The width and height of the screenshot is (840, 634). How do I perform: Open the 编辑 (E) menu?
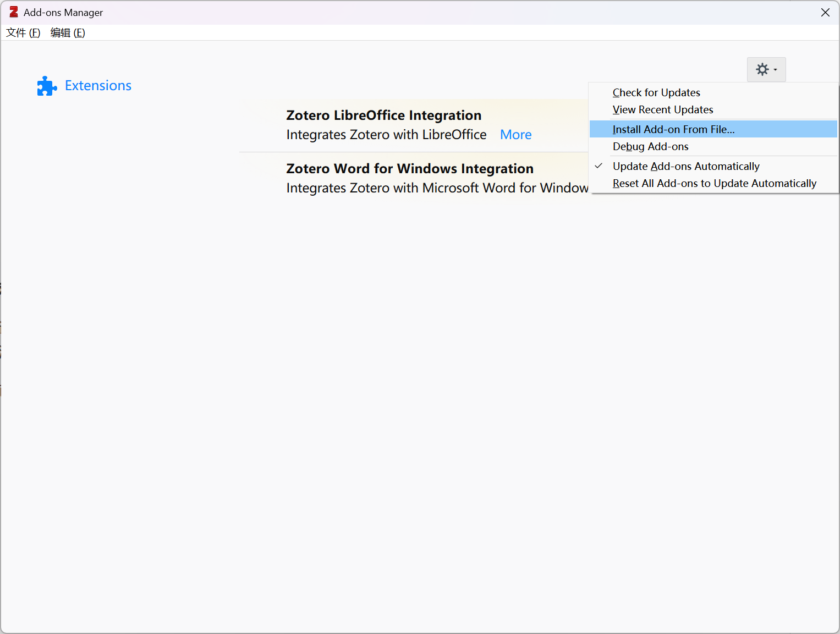(68, 33)
